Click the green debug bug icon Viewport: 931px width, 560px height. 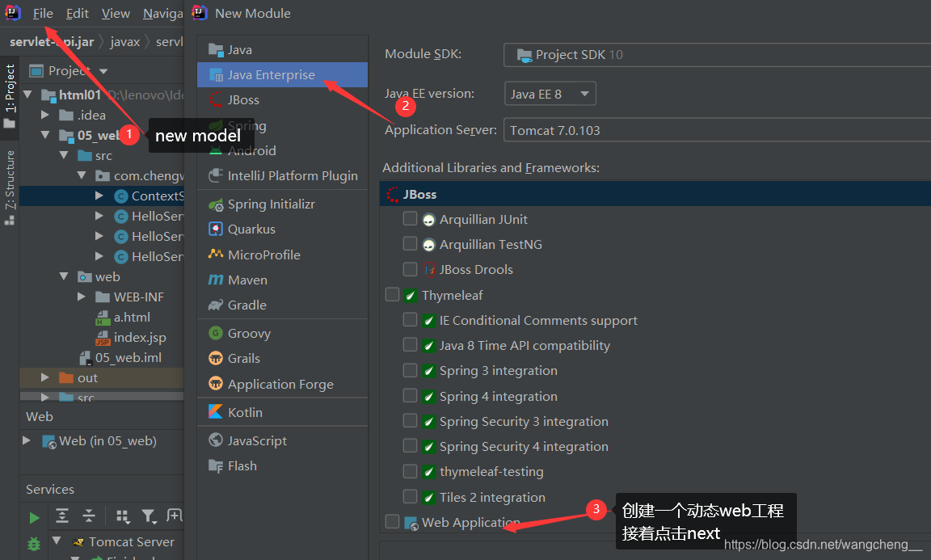pyautogui.click(x=34, y=543)
